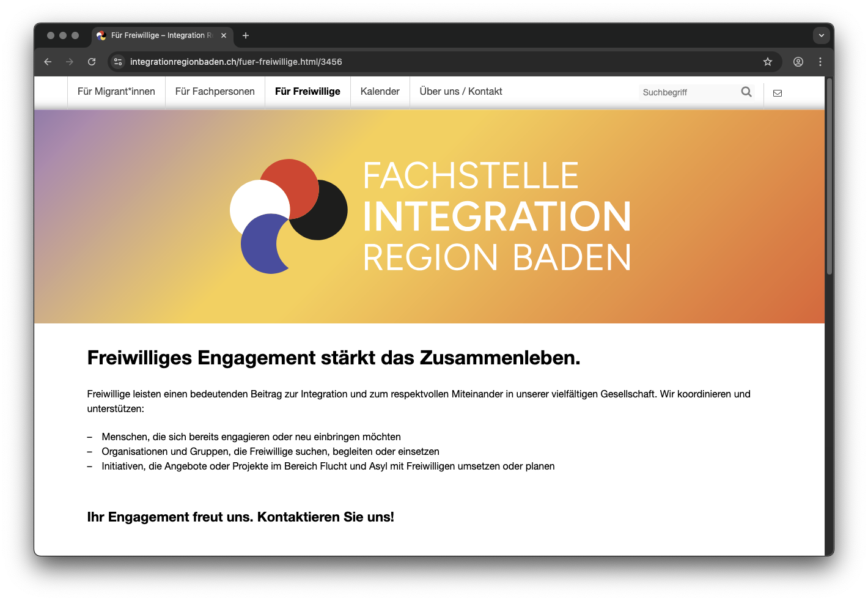Open Chrome three-dot menu
Screen dimensions: 868x601
tap(820, 62)
